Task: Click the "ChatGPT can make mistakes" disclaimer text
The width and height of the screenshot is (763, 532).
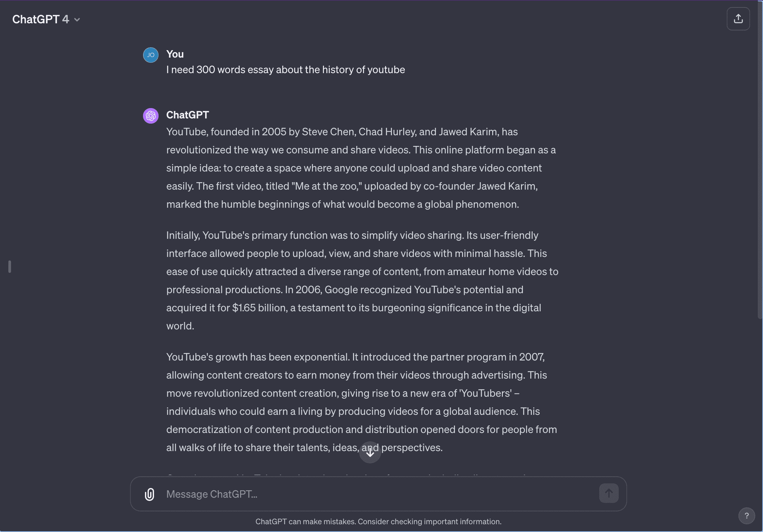Action: click(x=378, y=521)
